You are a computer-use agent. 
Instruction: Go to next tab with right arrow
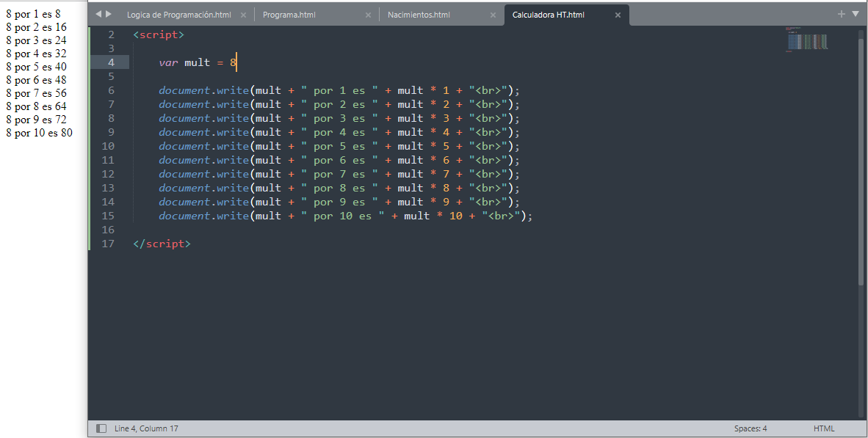coord(109,14)
